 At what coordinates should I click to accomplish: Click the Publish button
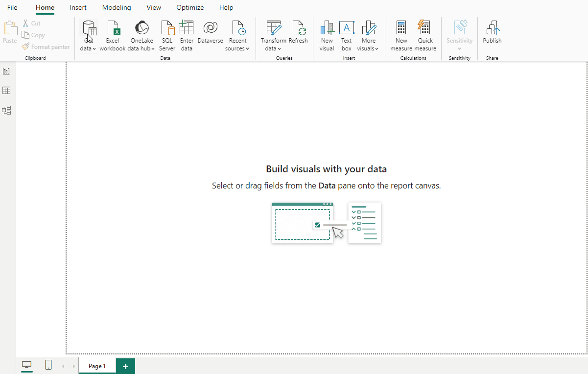(492, 32)
